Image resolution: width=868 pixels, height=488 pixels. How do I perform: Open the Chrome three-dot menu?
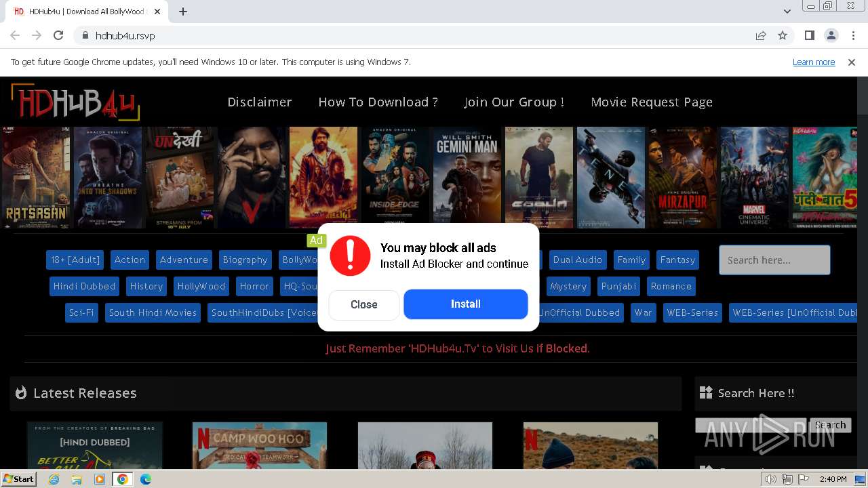pos(852,35)
